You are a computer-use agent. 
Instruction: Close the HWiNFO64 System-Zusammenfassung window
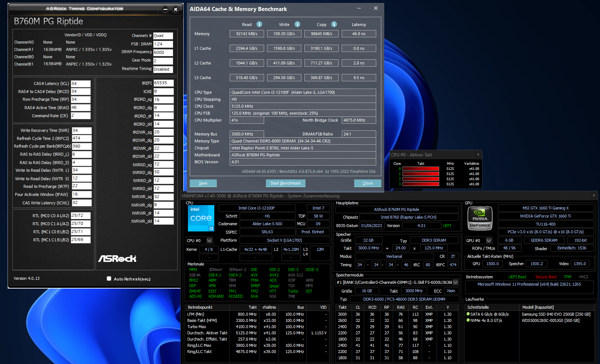[594, 196]
